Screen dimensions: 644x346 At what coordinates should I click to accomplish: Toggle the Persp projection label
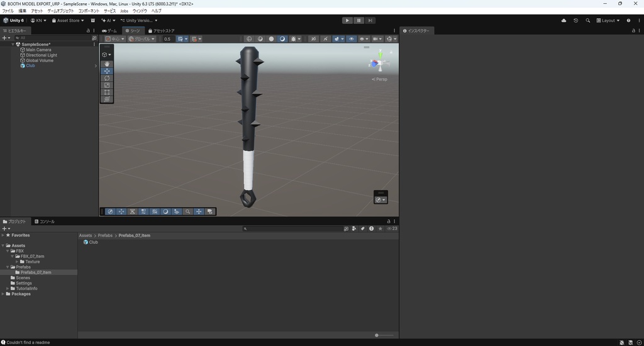tap(379, 79)
